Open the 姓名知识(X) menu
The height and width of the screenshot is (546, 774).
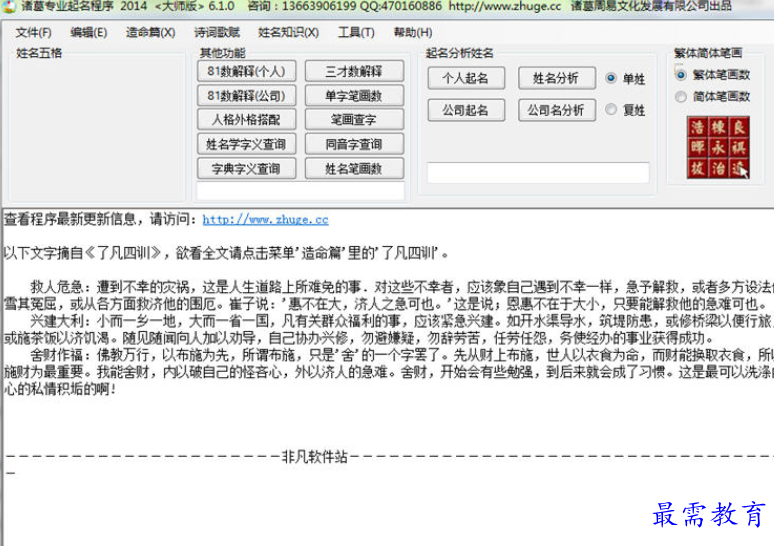pyautogui.click(x=288, y=33)
